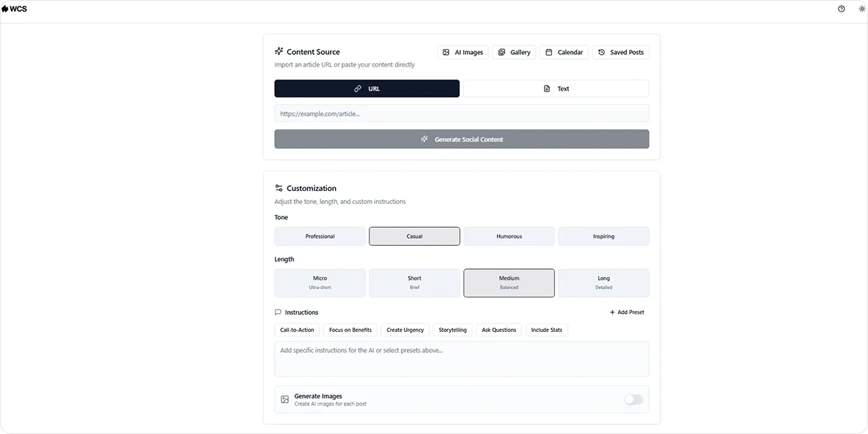
Task: Click the WCS logo
Action: [14, 9]
